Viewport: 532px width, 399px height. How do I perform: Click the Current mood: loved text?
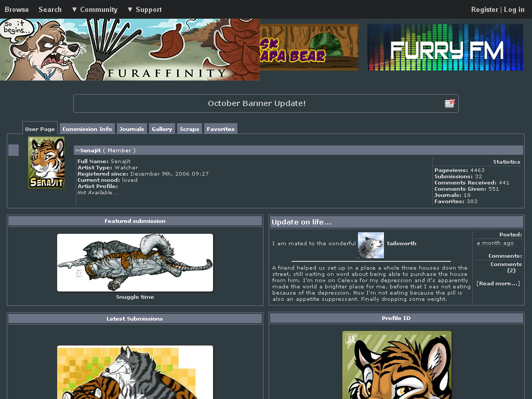point(108,180)
